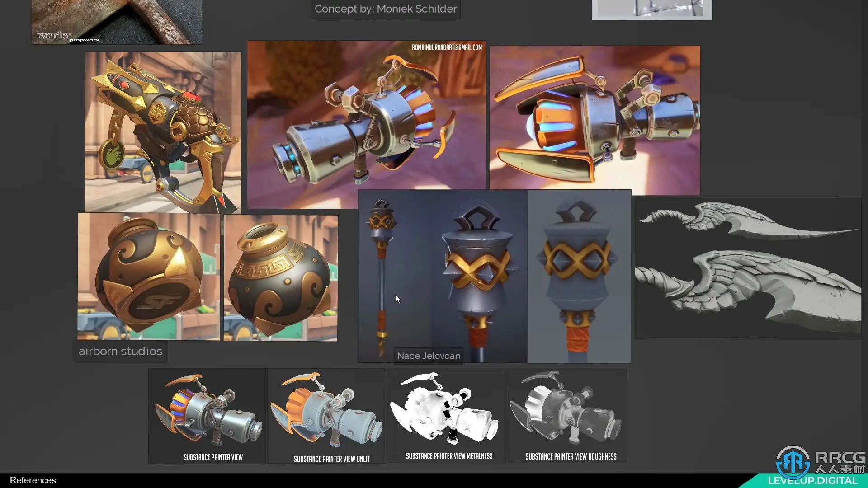Viewport: 868px width, 488px height.
Task: Click the 'Nace Jelovcan' credit label
Action: pyautogui.click(x=429, y=356)
